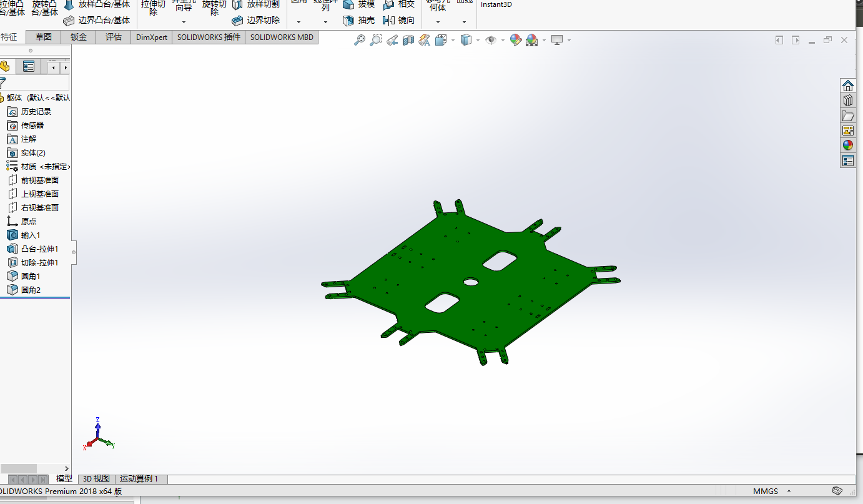Viewport: 863px width, 504px height.
Task: Switch to the 钣金 (Sheet Metal) ribbon tab
Action: pos(79,37)
